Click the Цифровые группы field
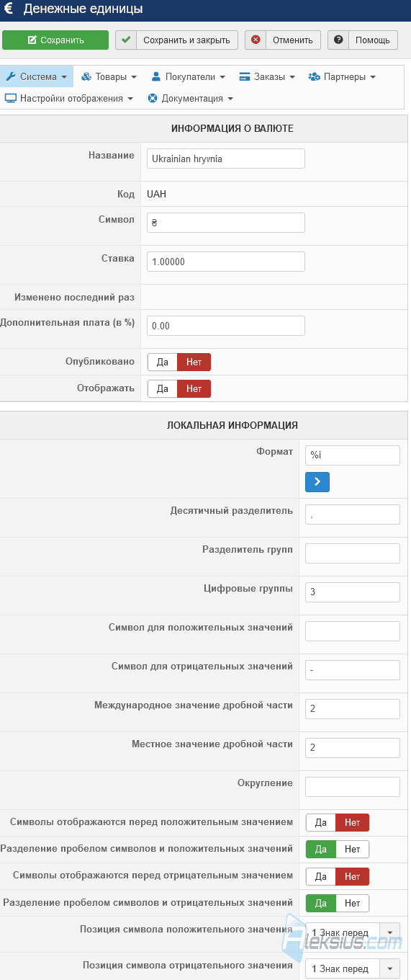 point(353,592)
